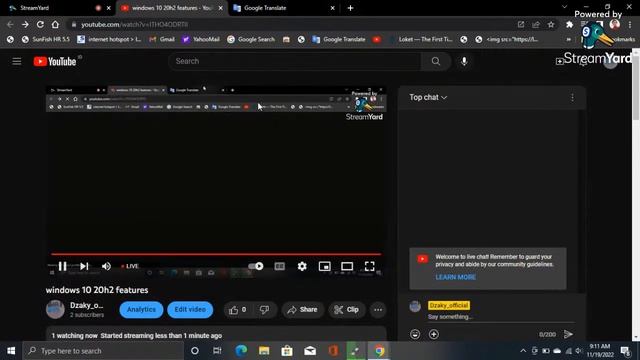Image resolution: width=640 pixels, height=360 pixels.
Task: Seek on the red progress bar
Action: pyautogui.click(x=216, y=254)
